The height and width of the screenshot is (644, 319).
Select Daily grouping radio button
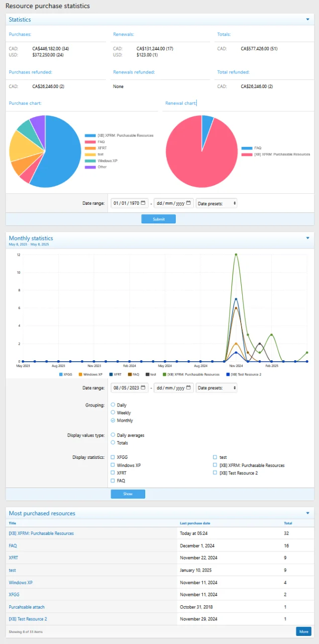coord(113,405)
